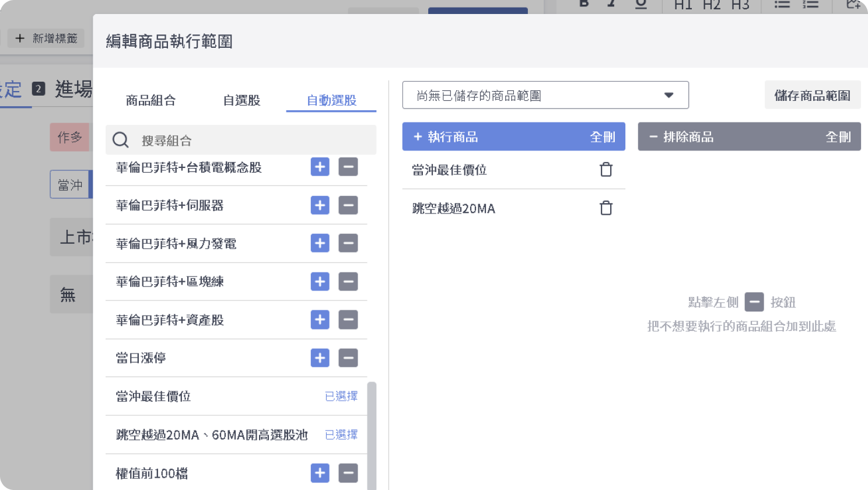The width and height of the screenshot is (868, 490).
Task: Switch to the 商品組合 tab
Action: tap(150, 100)
